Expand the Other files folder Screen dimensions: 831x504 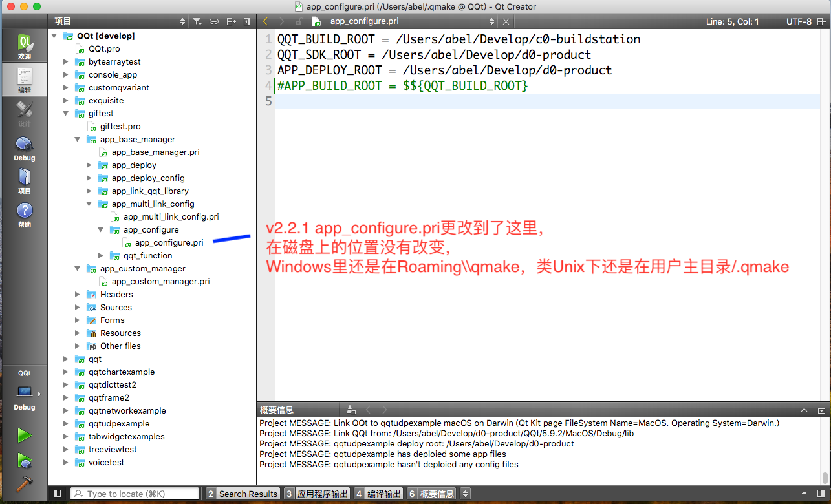[78, 346]
